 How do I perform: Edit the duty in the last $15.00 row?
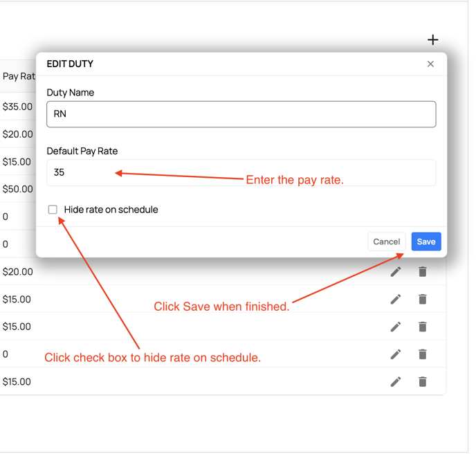pyautogui.click(x=396, y=382)
